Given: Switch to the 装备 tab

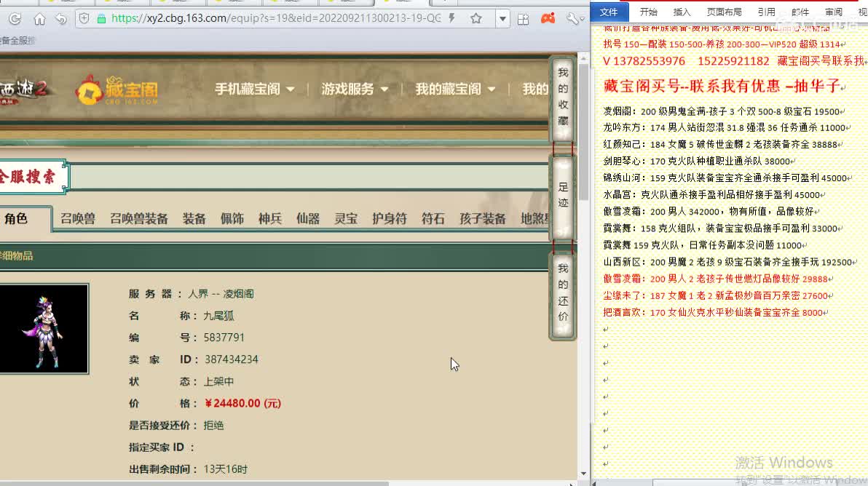Looking at the screenshot, I should [x=194, y=219].
